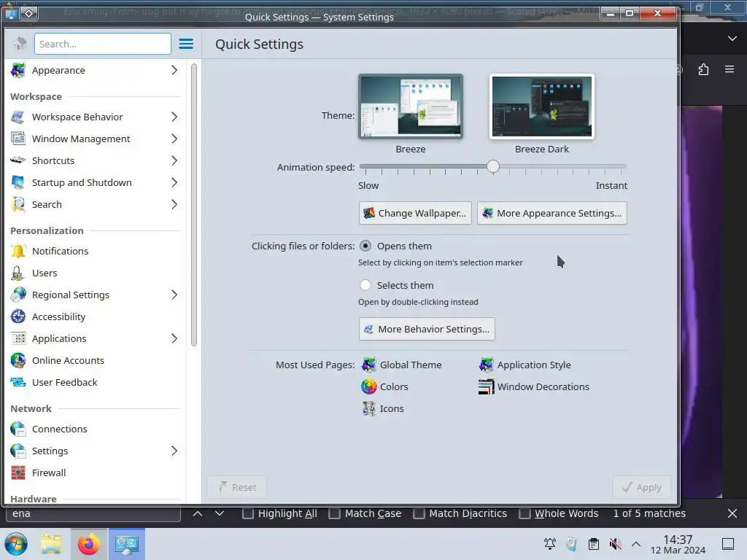Click More Appearance Settings button

[552, 213]
